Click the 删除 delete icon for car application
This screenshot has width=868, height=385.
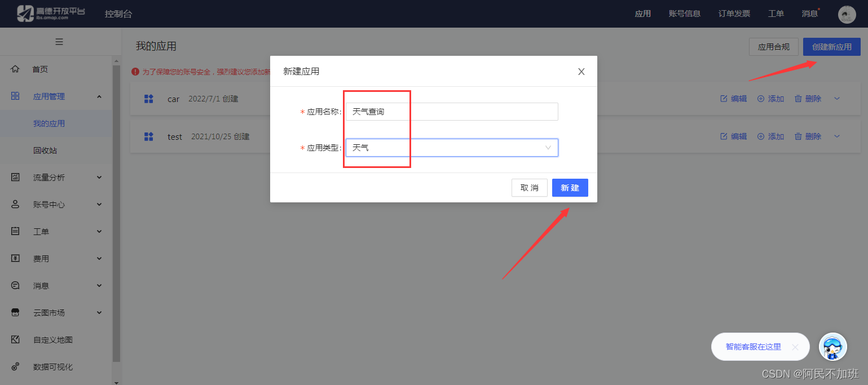798,98
